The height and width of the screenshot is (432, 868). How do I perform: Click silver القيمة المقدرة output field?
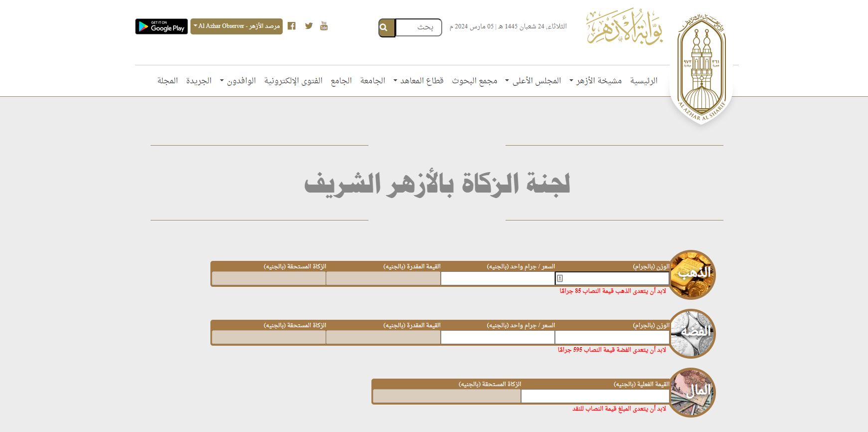point(383,337)
